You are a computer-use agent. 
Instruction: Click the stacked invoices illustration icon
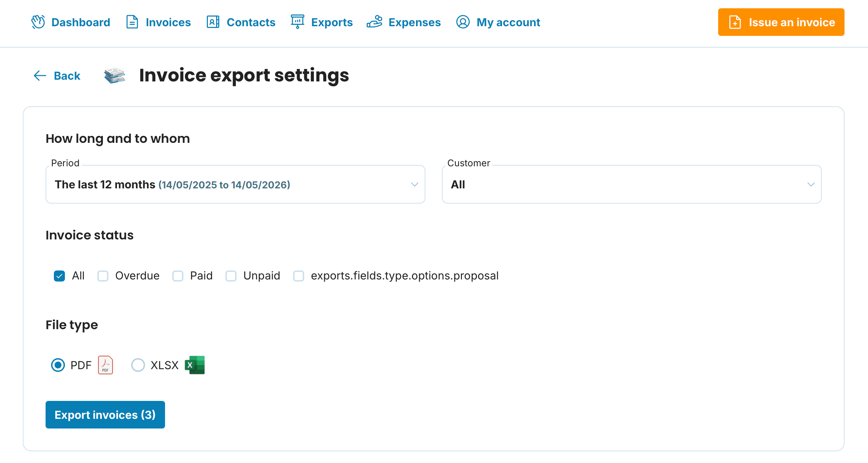click(x=115, y=76)
